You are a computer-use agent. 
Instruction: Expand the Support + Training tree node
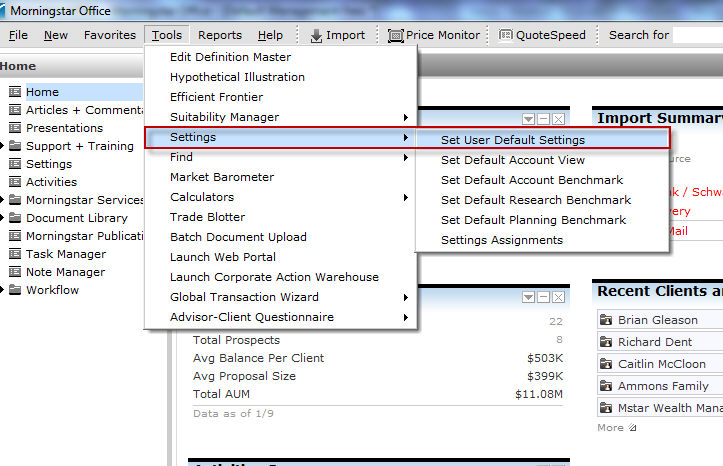click(x=3, y=146)
